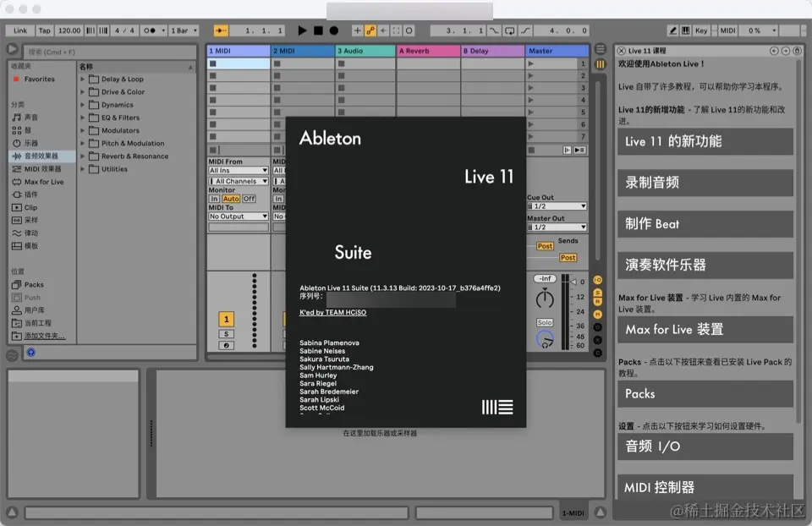Click the Re-enable Automation arrow button
The height and width of the screenshot is (526, 812).
383,30
